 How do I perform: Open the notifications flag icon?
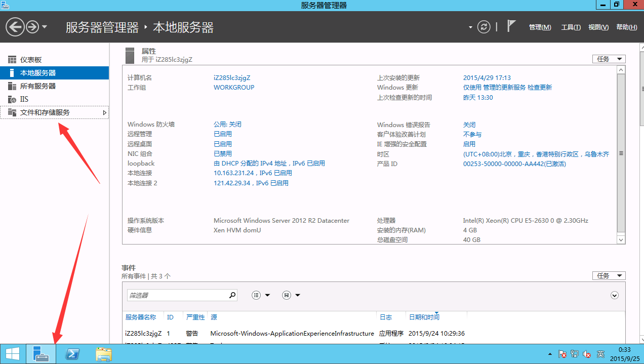coord(511,26)
